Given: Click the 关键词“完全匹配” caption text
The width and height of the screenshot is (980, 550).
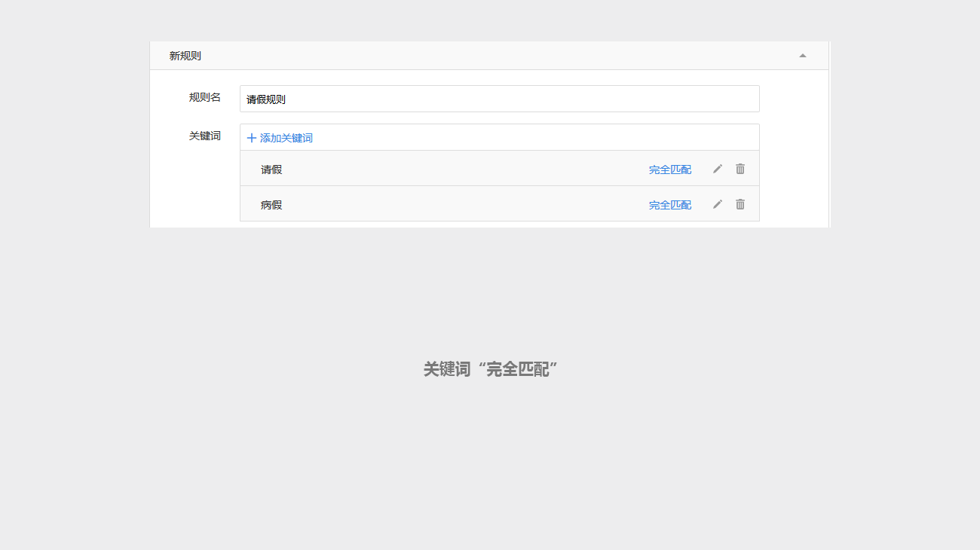Looking at the screenshot, I should coord(490,369).
